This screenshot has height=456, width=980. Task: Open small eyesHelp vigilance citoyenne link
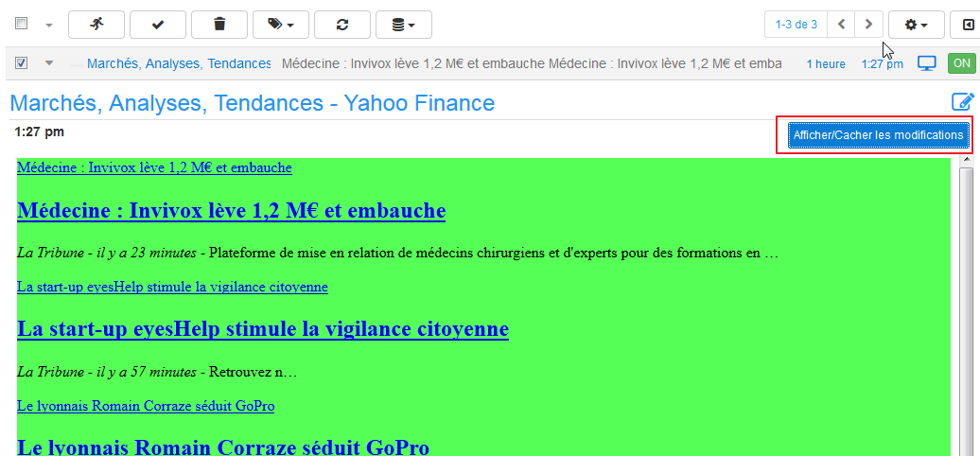tap(172, 287)
